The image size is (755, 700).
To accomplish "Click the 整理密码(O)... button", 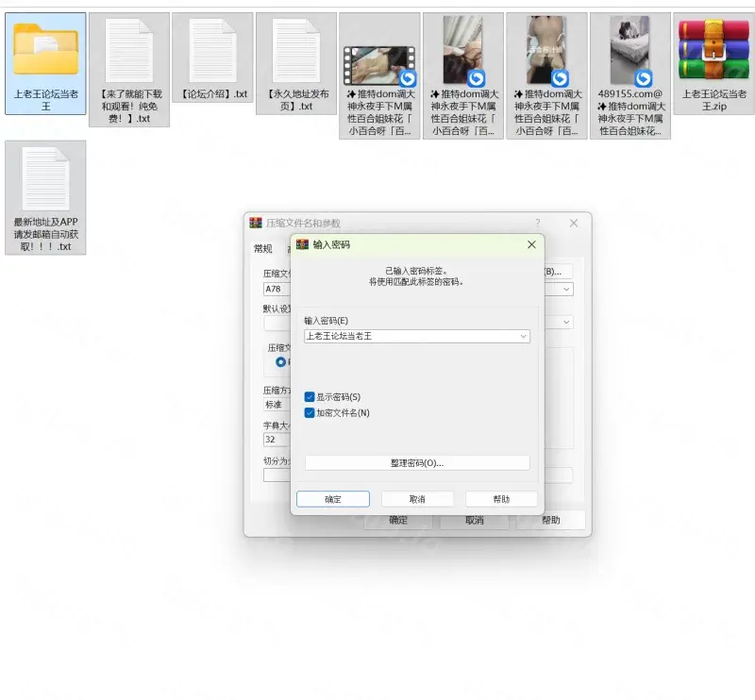I will (x=416, y=463).
